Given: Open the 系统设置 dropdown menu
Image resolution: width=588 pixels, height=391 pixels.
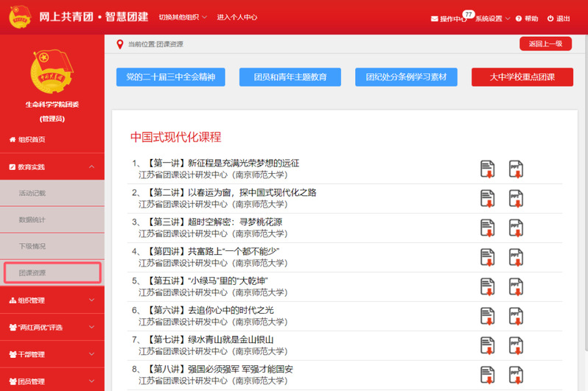Looking at the screenshot, I should pos(493,18).
